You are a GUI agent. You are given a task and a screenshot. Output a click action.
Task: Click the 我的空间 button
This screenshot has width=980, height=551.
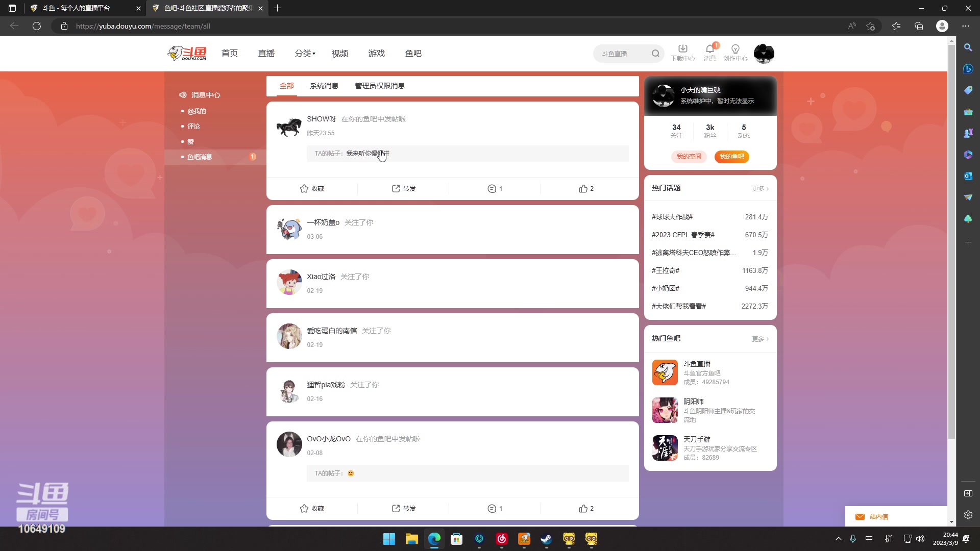coord(689,157)
